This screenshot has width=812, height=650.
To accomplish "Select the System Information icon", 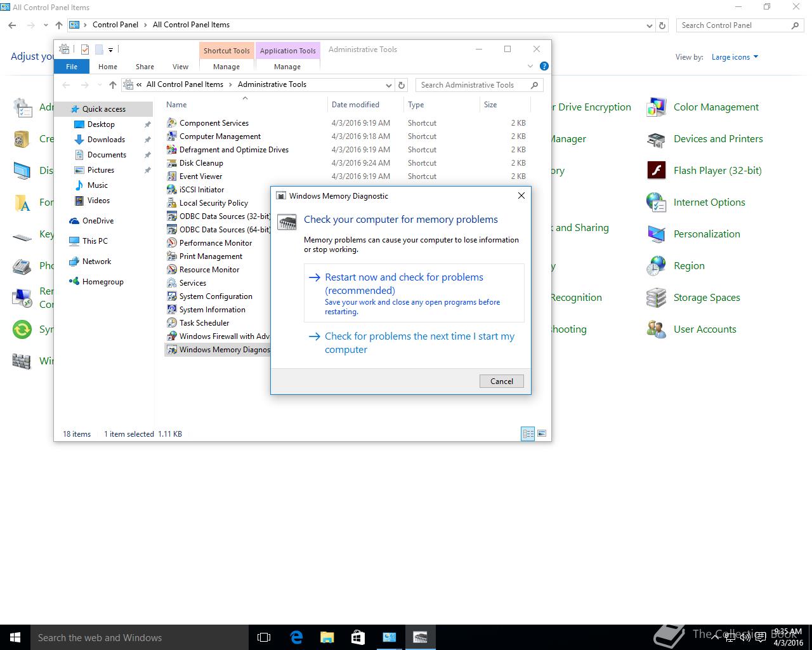I will 171,309.
